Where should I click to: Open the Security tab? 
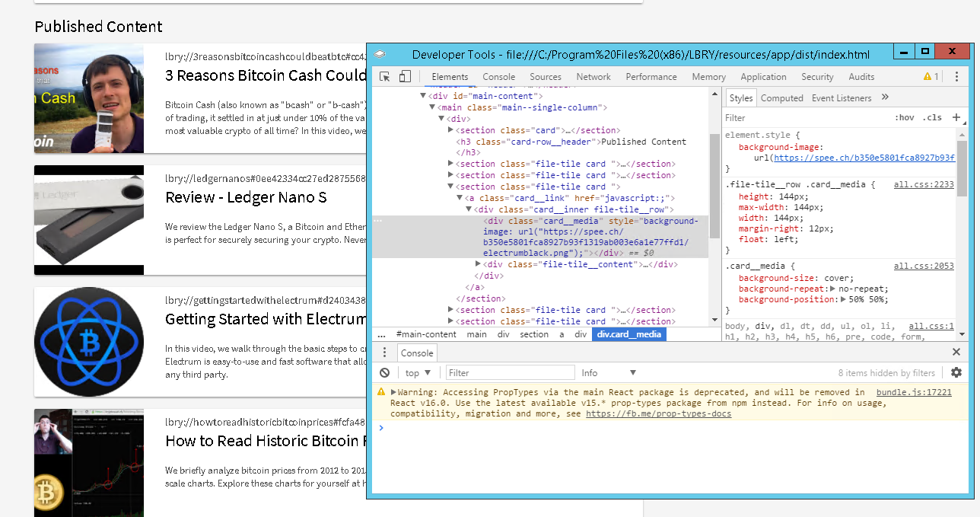817,77
